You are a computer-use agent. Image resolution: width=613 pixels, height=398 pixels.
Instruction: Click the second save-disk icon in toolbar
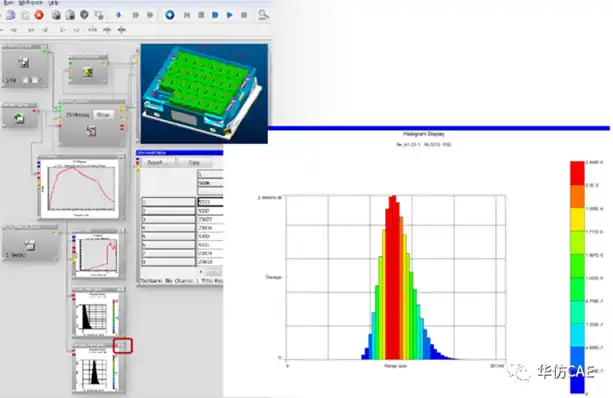70,15
